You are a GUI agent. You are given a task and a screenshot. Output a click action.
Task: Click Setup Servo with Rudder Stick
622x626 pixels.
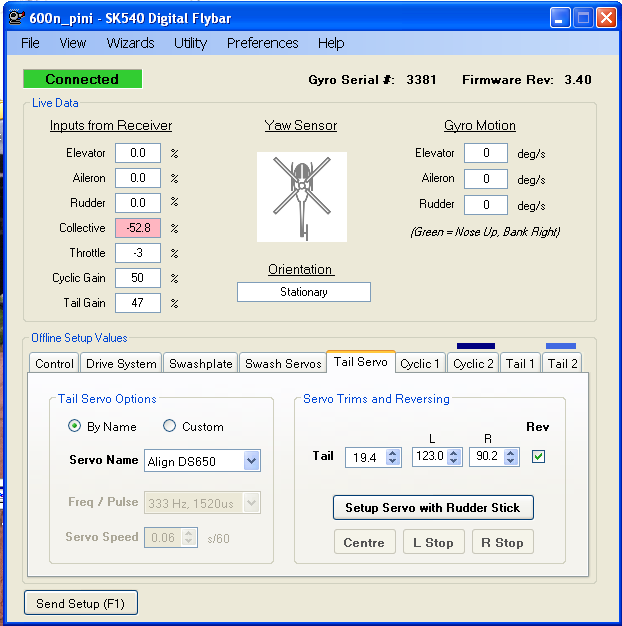click(x=433, y=507)
